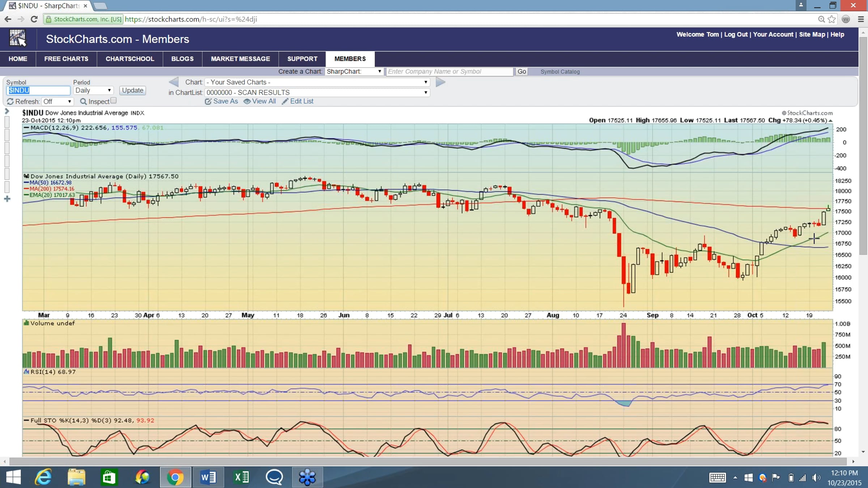Open Microsoft Word from taskbar
The image size is (868, 488).
coord(208,477)
